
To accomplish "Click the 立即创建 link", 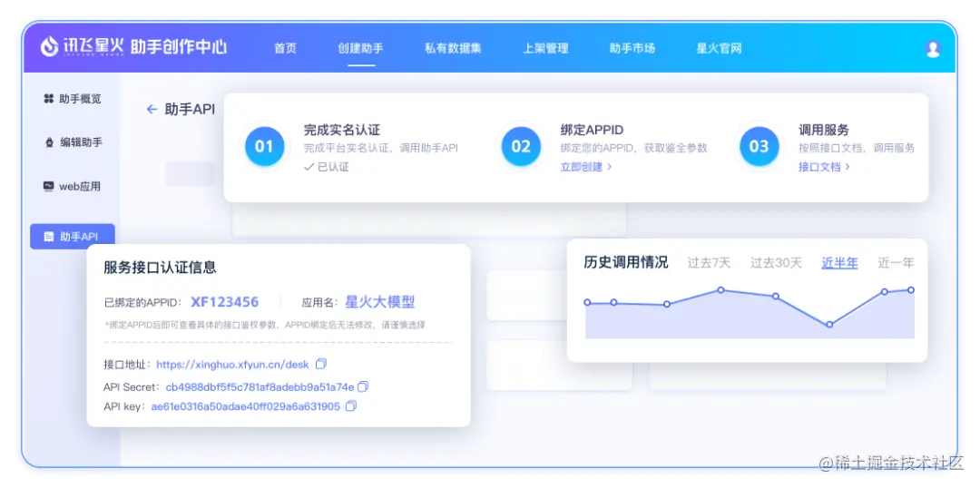I will [x=585, y=167].
